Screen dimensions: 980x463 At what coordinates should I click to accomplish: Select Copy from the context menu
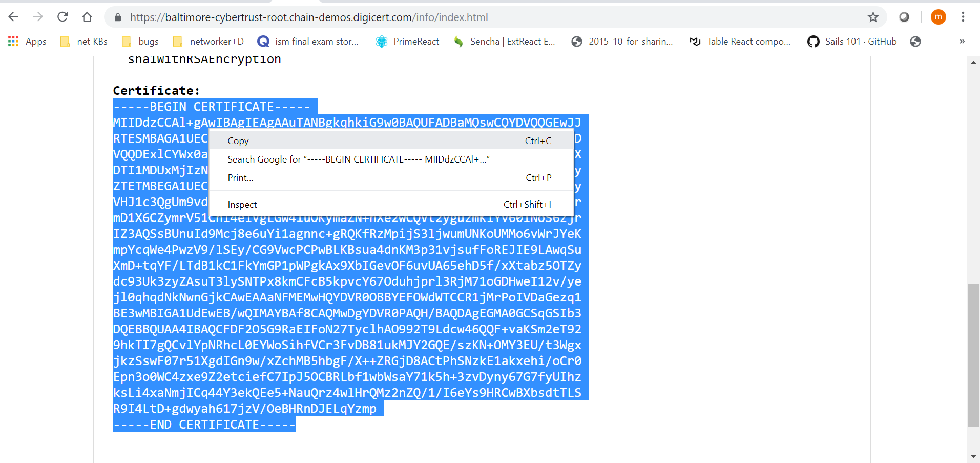tap(237, 140)
